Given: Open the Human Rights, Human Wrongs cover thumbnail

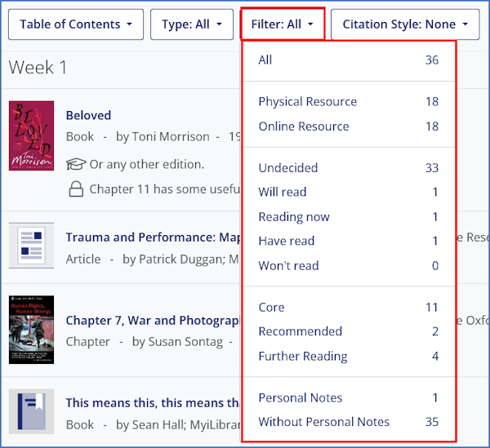Looking at the screenshot, I should pyautogui.click(x=31, y=329).
